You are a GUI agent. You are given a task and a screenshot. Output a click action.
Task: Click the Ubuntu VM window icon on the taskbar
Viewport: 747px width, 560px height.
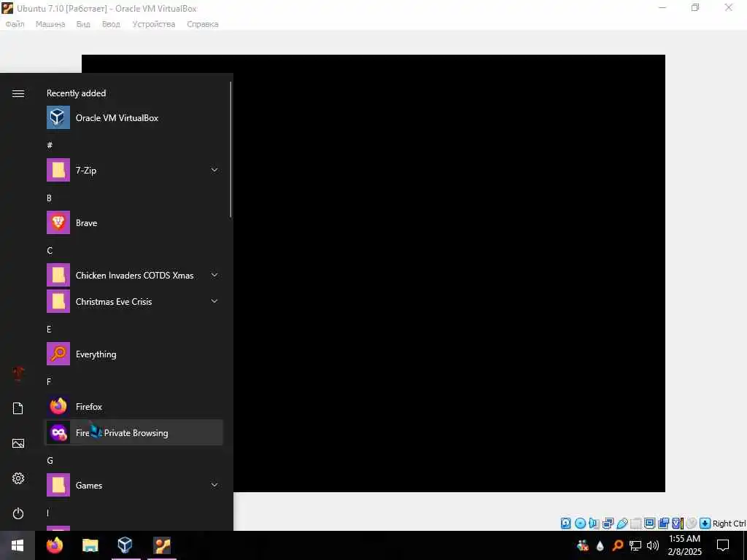[162, 545]
